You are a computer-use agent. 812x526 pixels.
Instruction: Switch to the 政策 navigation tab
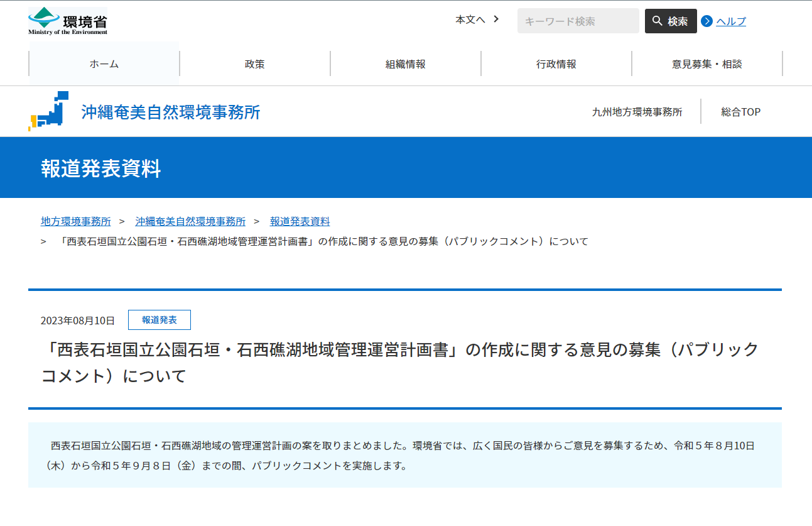[254, 63]
